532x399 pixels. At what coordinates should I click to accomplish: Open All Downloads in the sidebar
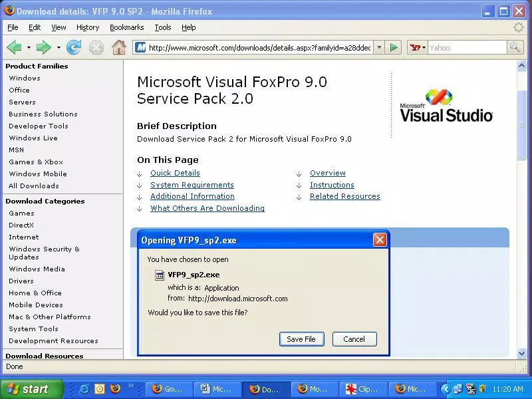[34, 186]
